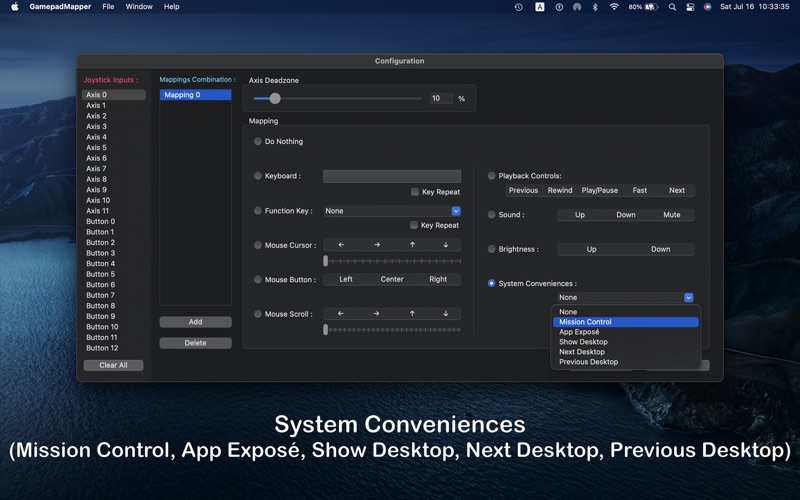Click the Time Machine menu bar icon
Viewport: 800px width, 500px height.
pyautogui.click(x=518, y=7)
